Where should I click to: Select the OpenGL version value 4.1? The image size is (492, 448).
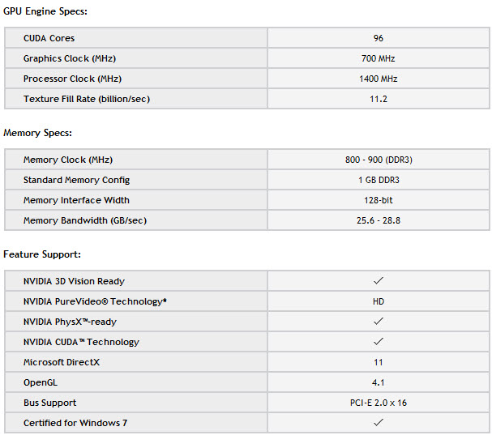click(x=379, y=382)
